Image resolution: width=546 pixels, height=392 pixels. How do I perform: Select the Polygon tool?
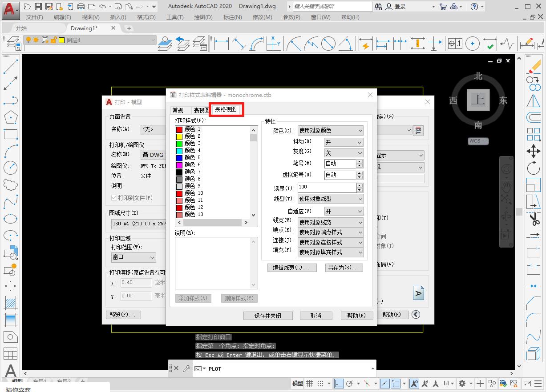11,116
